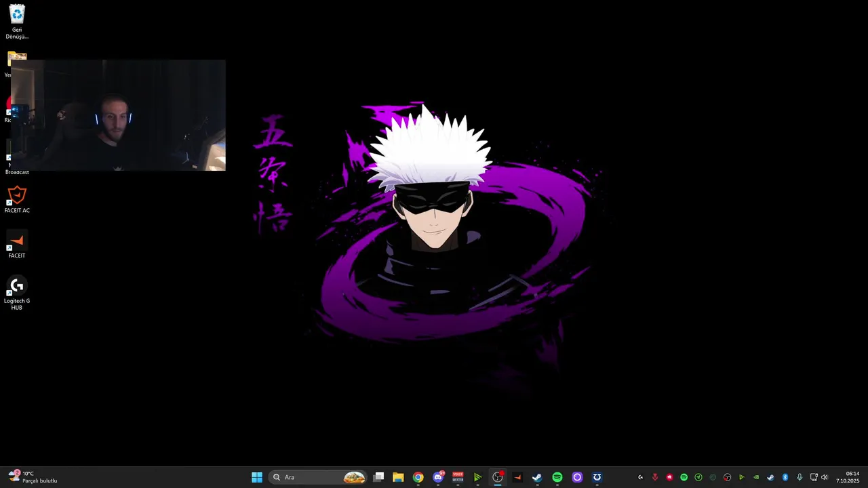Screen dimensions: 868x488
Task: Open Voicemeeter from the taskbar
Action: (458, 477)
